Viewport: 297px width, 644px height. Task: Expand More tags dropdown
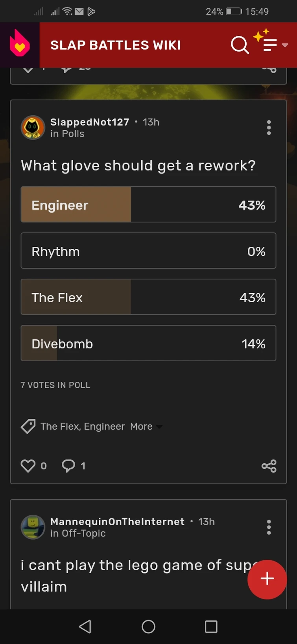(x=146, y=426)
